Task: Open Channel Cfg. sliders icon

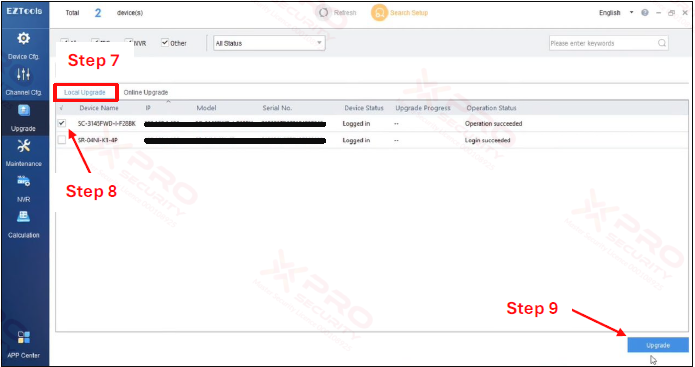Action: coord(23,74)
